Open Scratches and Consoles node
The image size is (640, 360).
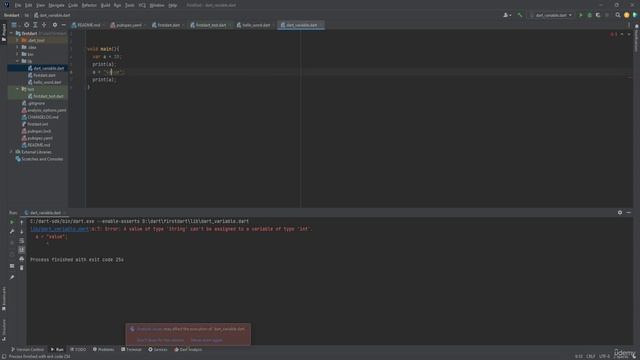39,159
